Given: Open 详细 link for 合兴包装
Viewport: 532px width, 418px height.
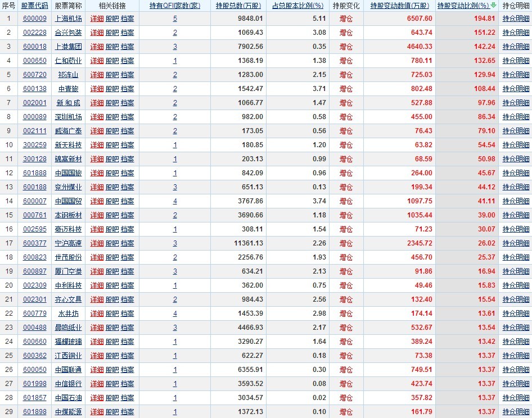Looking at the screenshot, I should point(97,33).
